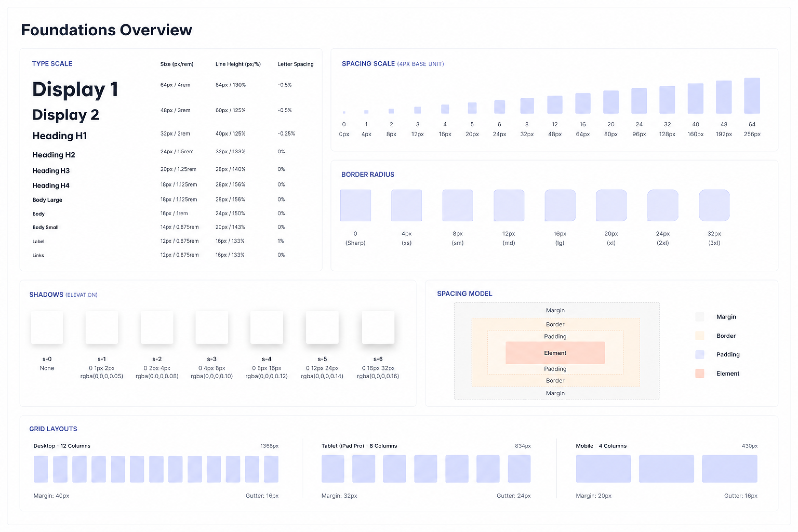
Task: Click the Size (px/rem) column header
Action: [x=177, y=64]
